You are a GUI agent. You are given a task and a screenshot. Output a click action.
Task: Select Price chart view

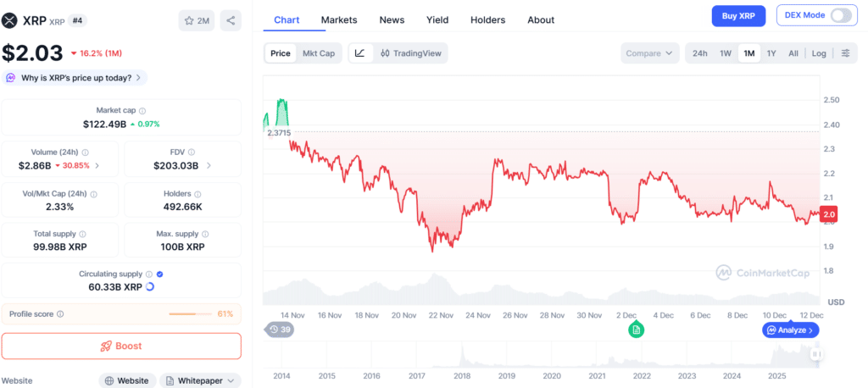pyautogui.click(x=280, y=53)
